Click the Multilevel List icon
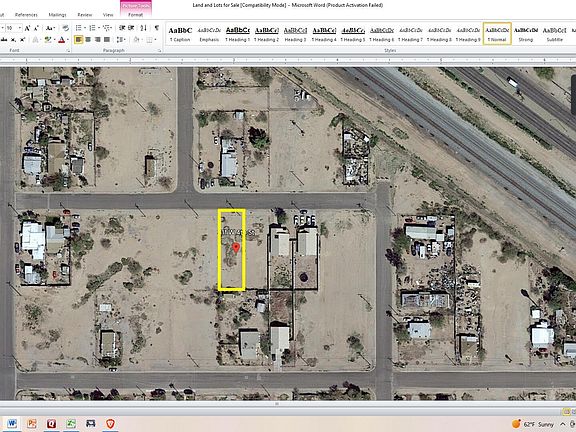The width and height of the screenshot is (576, 432). click(107, 28)
